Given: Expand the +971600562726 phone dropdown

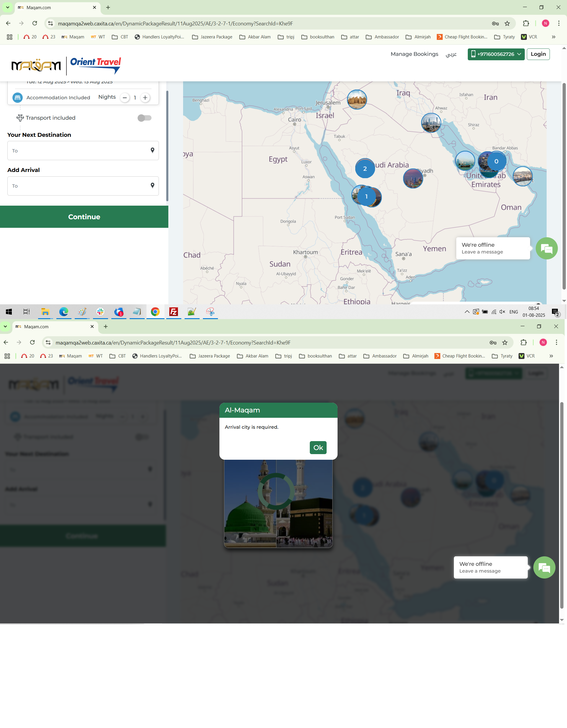Looking at the screenshot, I should coord(496,54).
